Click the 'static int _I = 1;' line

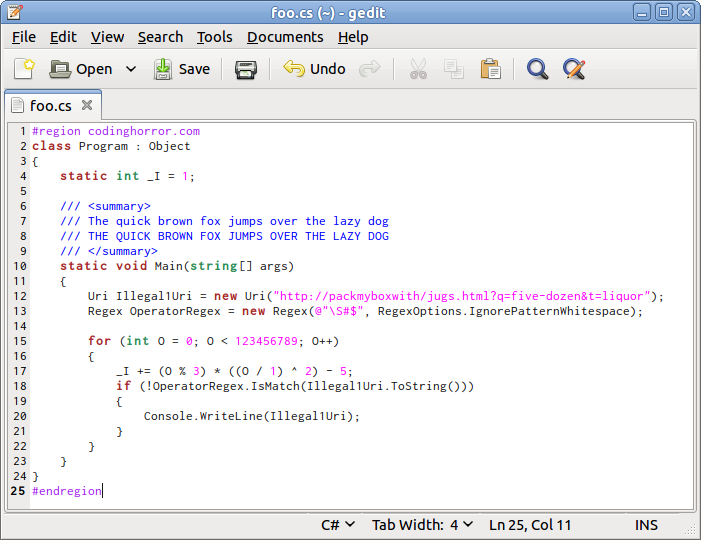coord(127,176)
